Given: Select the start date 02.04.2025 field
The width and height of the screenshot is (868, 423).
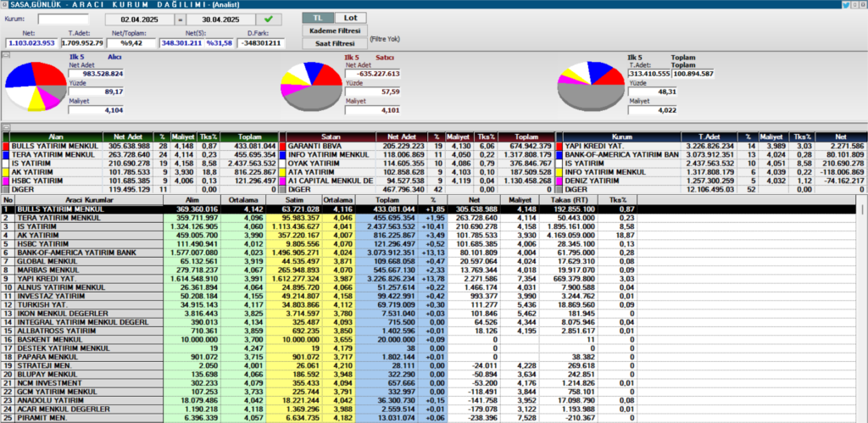Looking at the screenshot, I should click(x=140, y=19).
